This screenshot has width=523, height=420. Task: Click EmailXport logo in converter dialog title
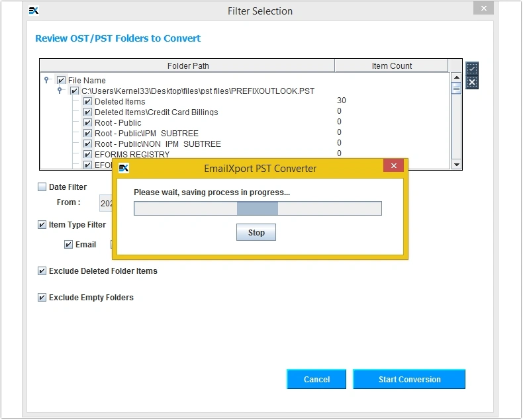pyautogui.click(x=124, y=169)
